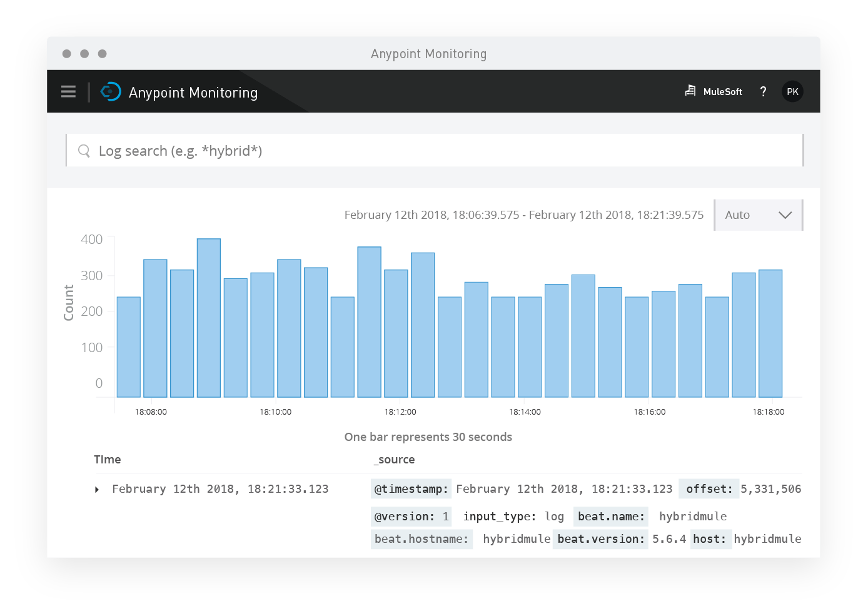868x616 pixels.
Task: Click the Anypoint Monitoring logo icon
Action: click(x=111, y=92)
